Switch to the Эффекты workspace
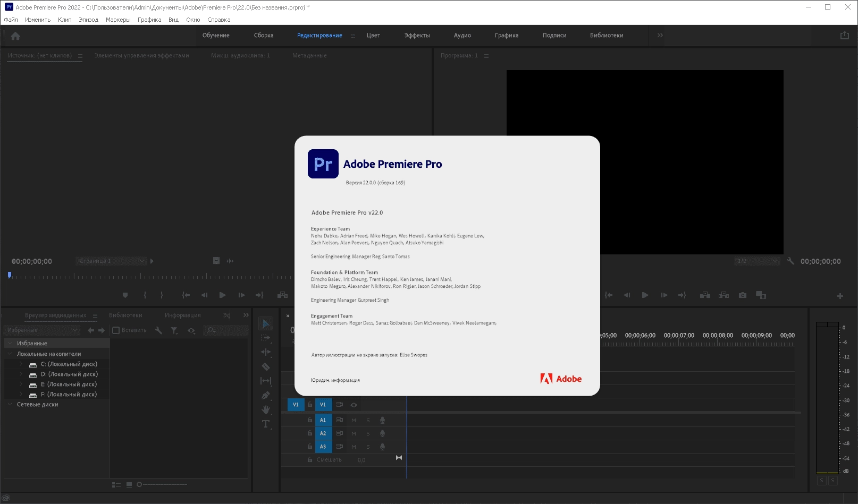Image resolution: width=858 pixels, height=504 pixels. point(417,35)
